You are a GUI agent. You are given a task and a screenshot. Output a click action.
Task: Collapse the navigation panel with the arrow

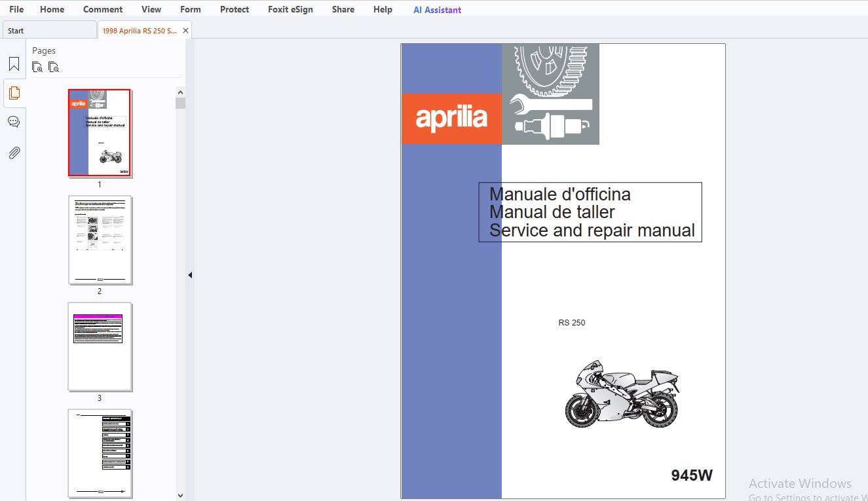[190, 275]
